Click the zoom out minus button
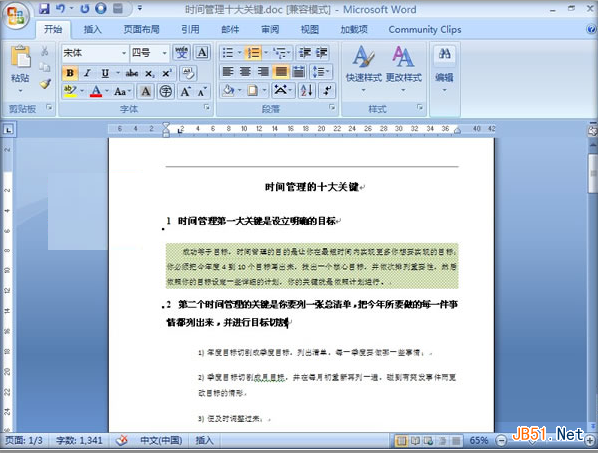The height and width of the screenshot is (453, 598). click(x=501, y=441)
